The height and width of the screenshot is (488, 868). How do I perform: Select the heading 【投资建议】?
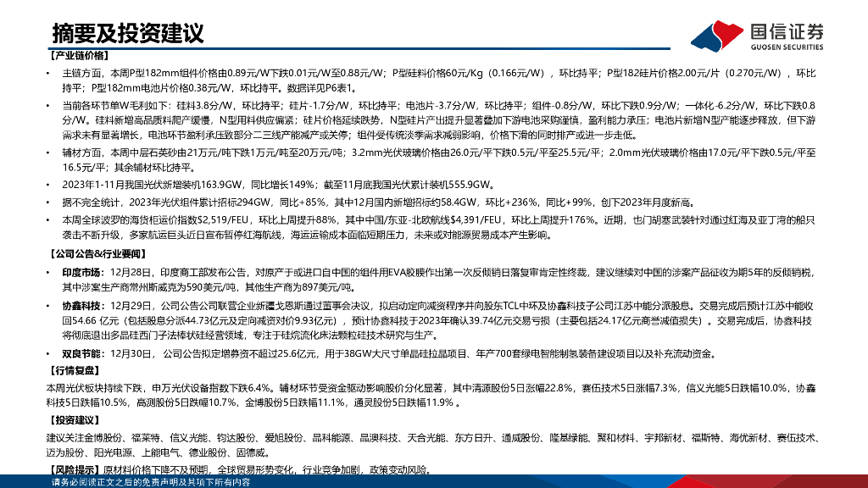click(74, 420)
